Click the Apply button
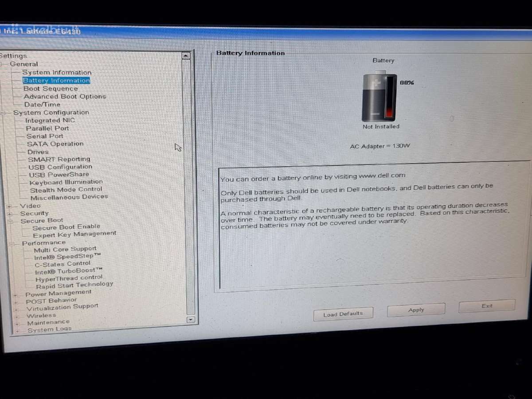The image size is (532, 399). click(416, 310)
